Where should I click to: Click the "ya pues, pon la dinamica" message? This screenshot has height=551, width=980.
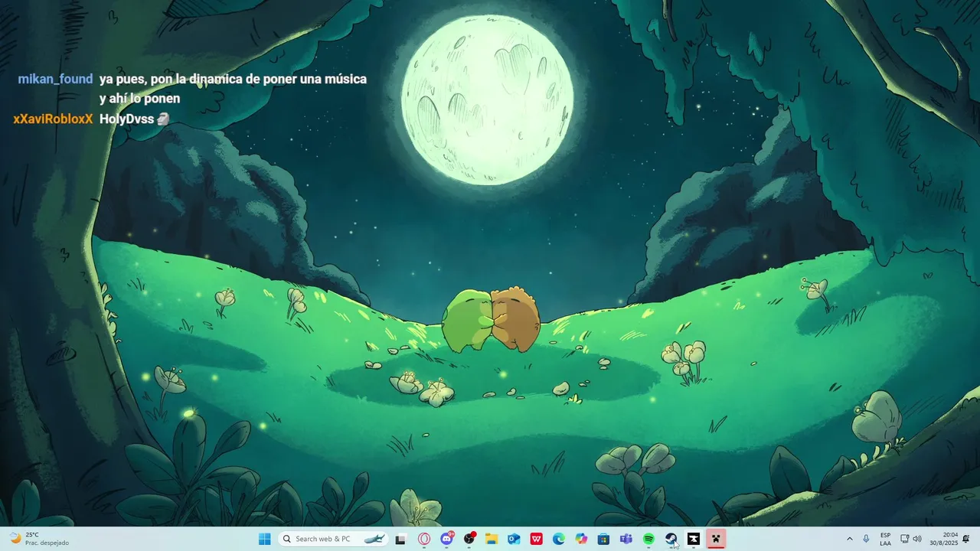pos(233,89)
